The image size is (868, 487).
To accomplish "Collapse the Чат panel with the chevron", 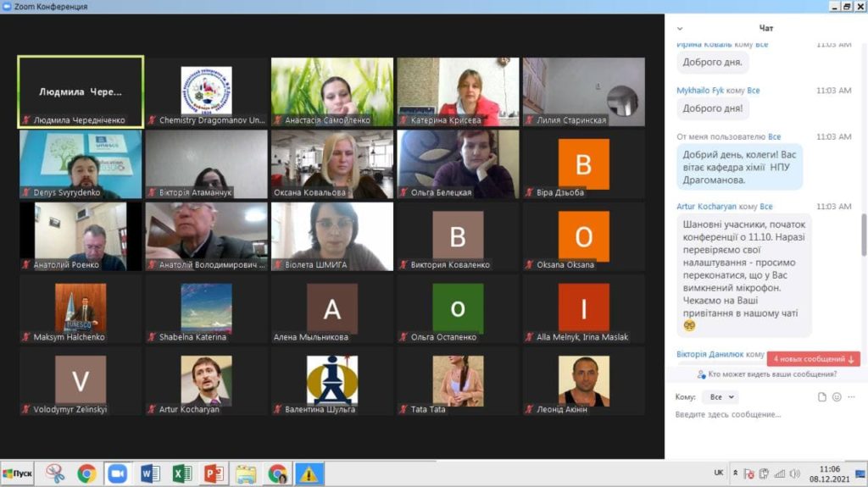I will click(680, 28).
